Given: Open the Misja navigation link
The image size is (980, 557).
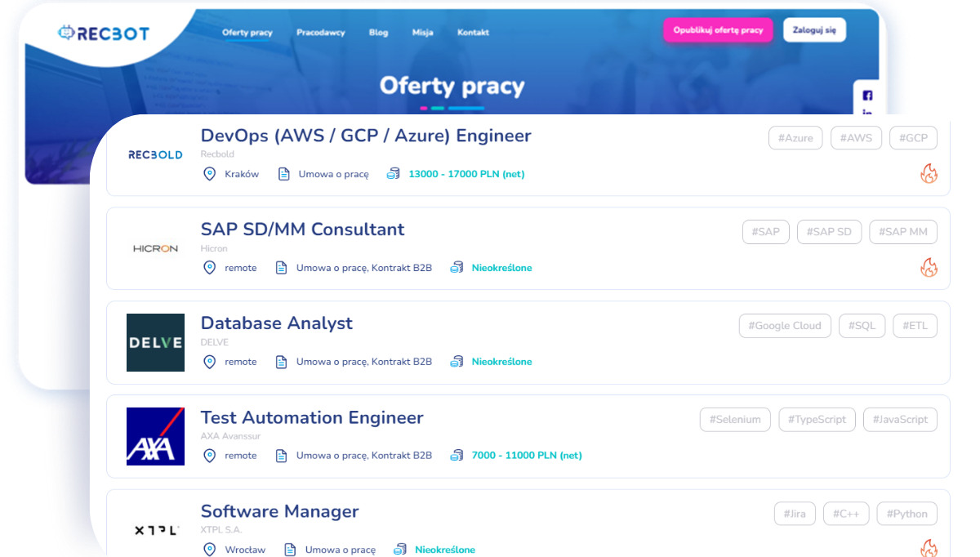Looking at the screenshot, I should 422,33.
